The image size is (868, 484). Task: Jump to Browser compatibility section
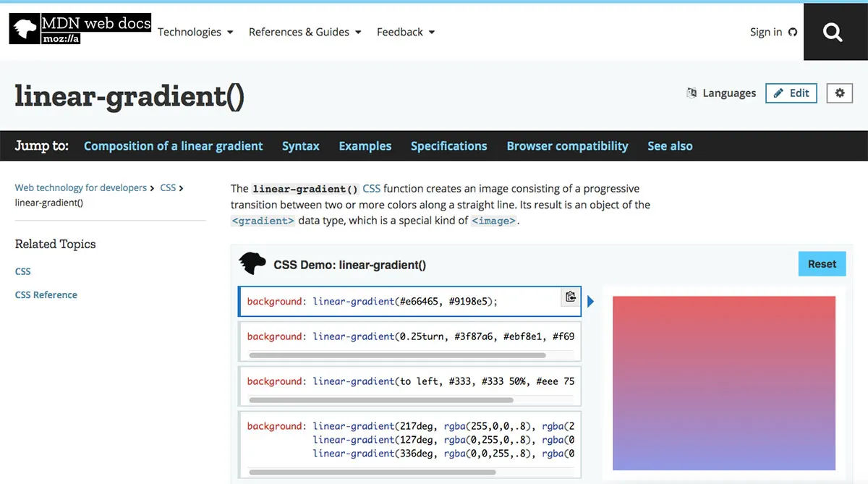click(567, 146)
